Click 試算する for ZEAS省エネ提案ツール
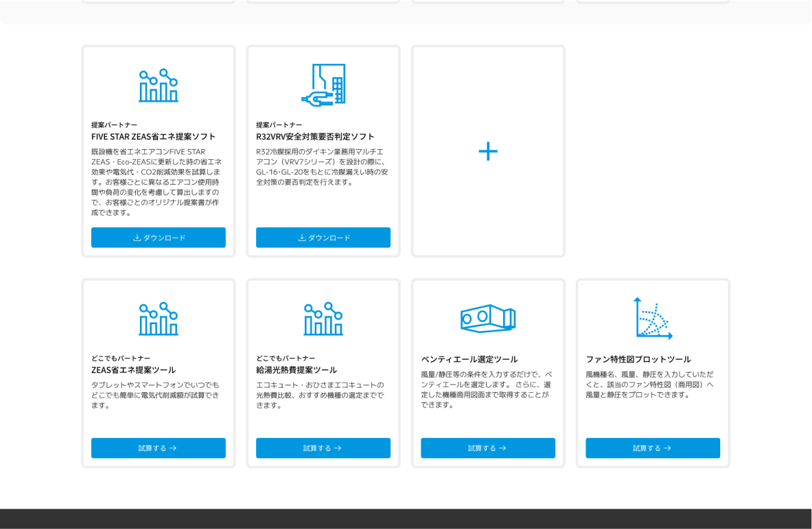The height and width of the screenshot is (529, 812). pos(158,448)
